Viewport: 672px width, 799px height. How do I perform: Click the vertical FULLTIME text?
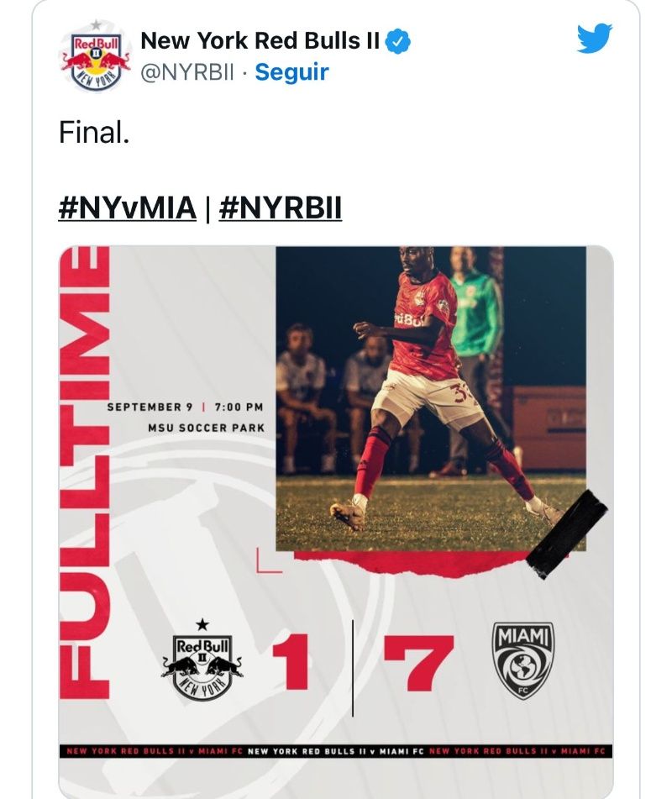pyautogui.click(x=85, y=472)
